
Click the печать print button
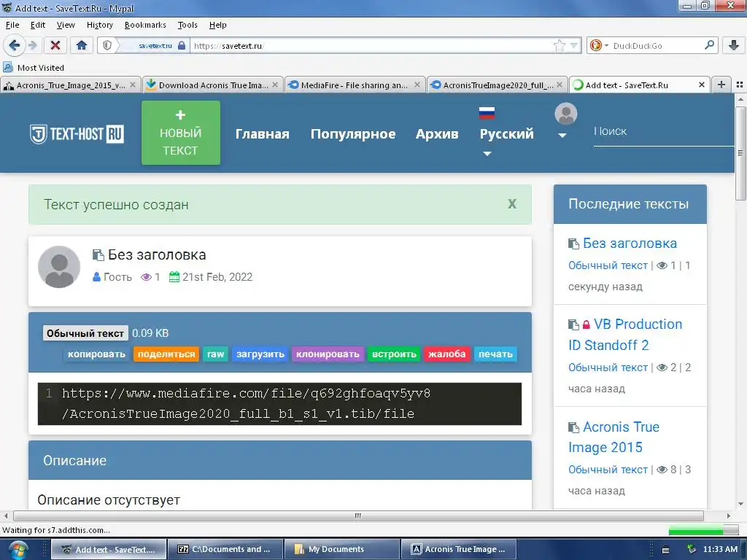(495, 354)
